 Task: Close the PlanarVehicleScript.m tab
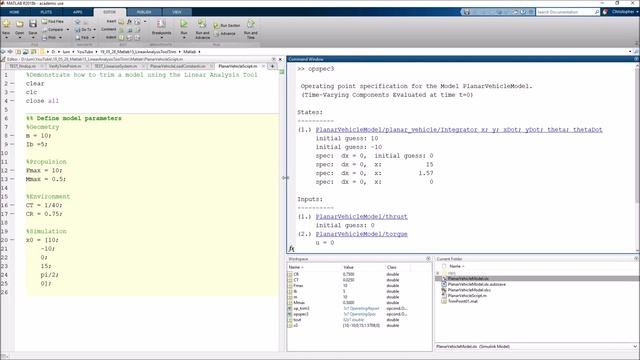click(263, 66)
